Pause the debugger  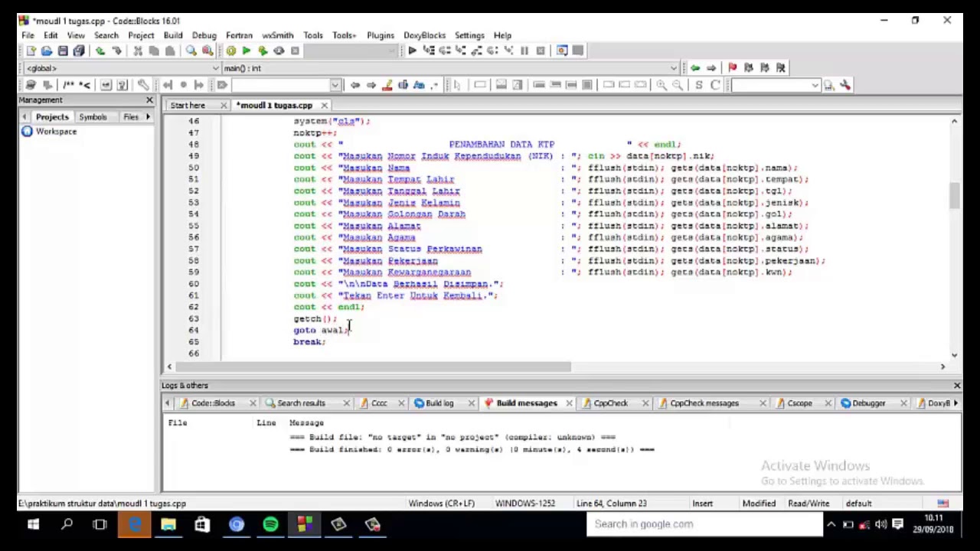(524, 51)
